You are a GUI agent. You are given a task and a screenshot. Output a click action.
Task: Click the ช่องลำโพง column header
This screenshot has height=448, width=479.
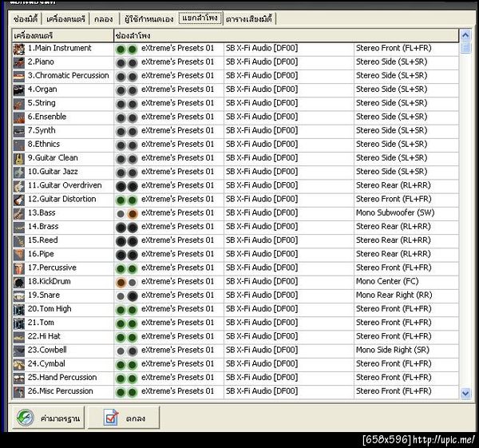[287, 35]
